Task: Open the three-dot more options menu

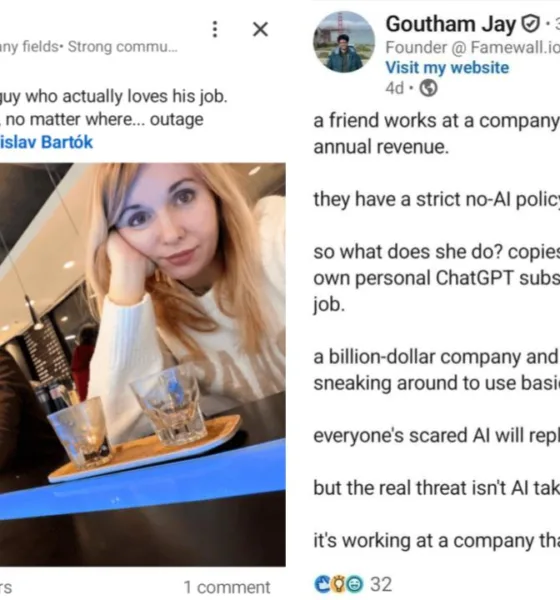Action: click(215, 29)
